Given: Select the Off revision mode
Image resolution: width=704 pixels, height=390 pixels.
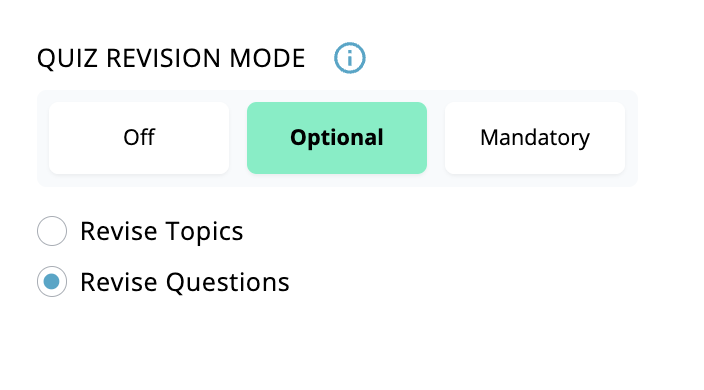Looking at the screenshot, I should [x=139, y=138].
